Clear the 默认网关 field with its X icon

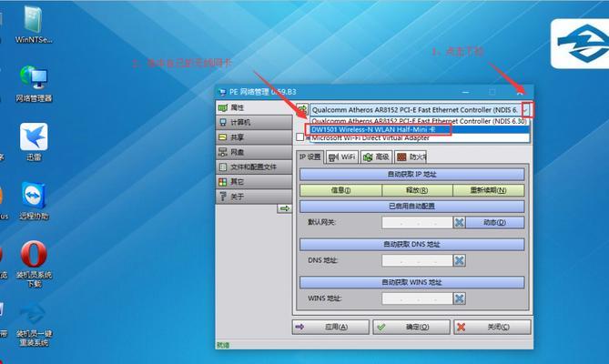pyautogui.click(x=459, y=222)
